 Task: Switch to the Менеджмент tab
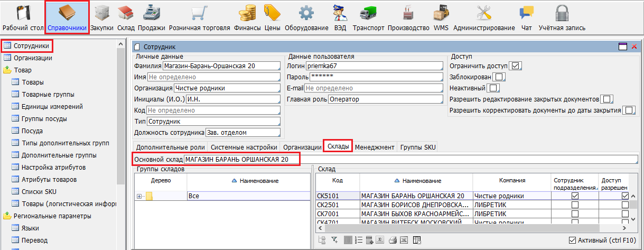pos(375,147)
